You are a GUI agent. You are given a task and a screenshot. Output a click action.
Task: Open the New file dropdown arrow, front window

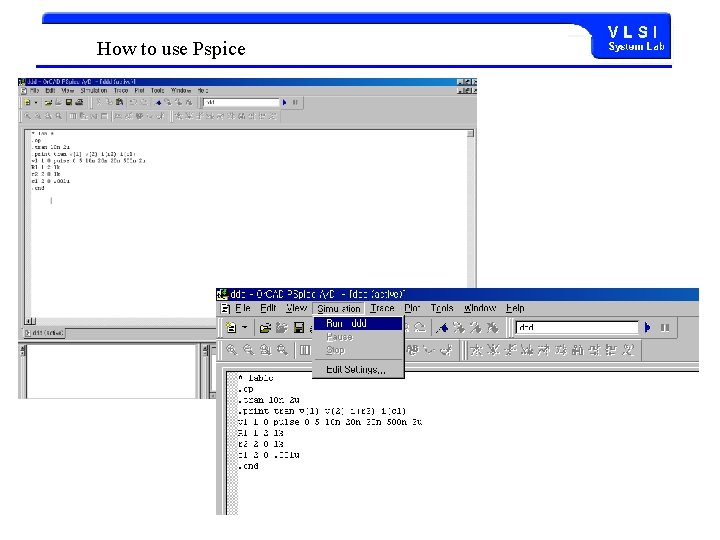pos(245,327)
